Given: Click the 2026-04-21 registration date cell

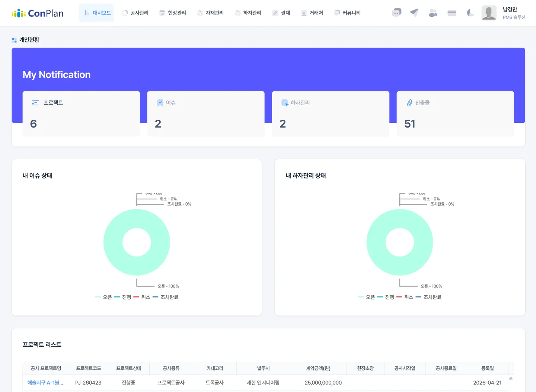Looking at the screenshot, I should (487, 383).
